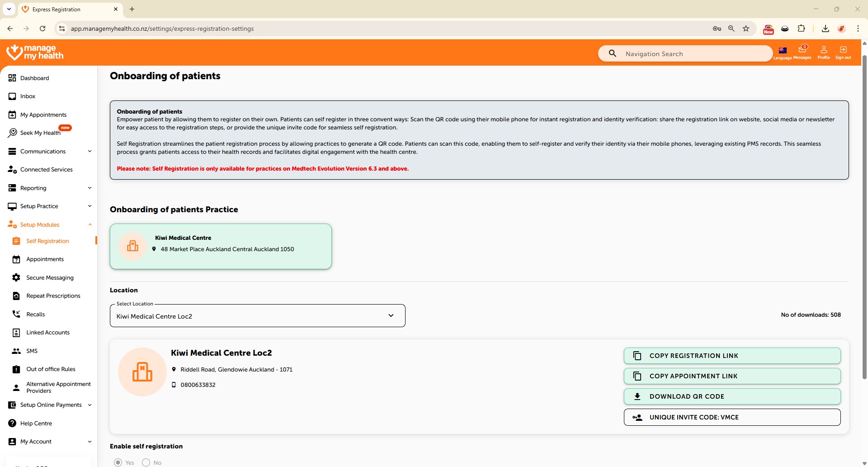
Task: Click the Navigation Search field
Action: point(692,54)
